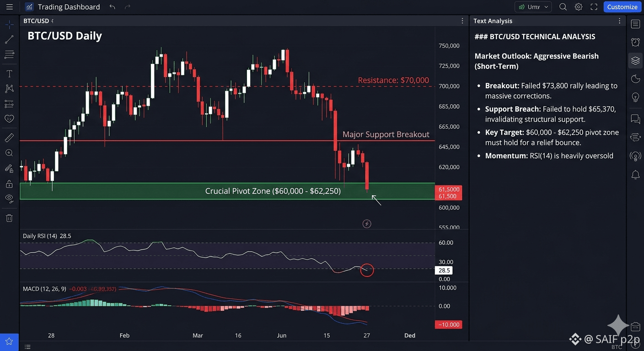Click the Trading Dashboard logo icon
Image resolution: width=644 pixels, height=351 pixels.
29,7
